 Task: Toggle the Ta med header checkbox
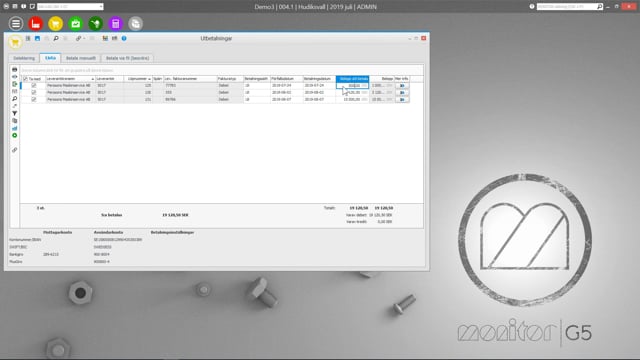[26, 79]
